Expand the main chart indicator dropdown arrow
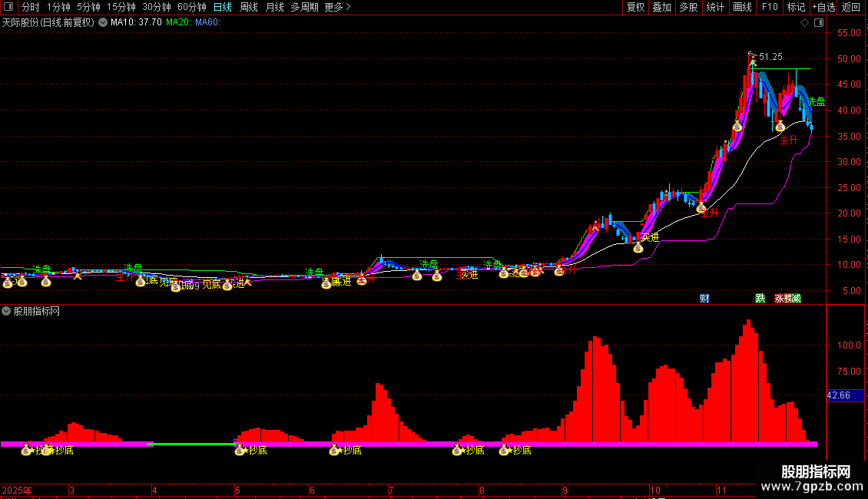Image resolution: width=868 pixels, height=499 pixels. tap(103, 22)
